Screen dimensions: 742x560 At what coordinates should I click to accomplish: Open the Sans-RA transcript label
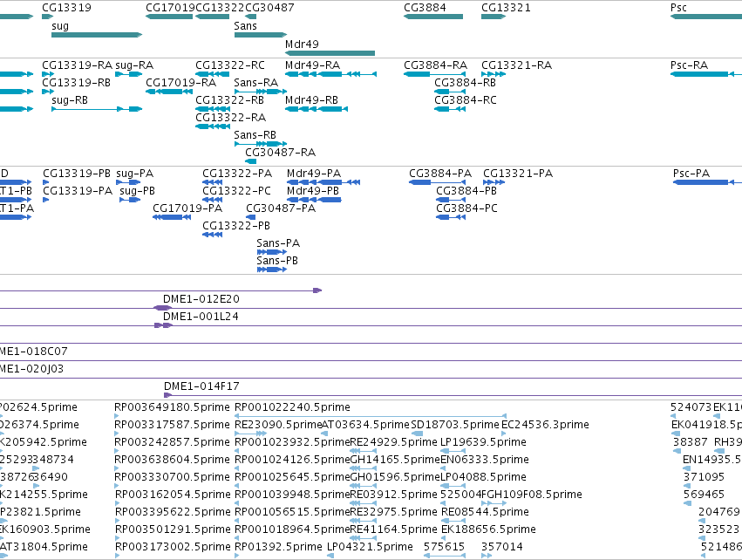[x=256, y=82]
